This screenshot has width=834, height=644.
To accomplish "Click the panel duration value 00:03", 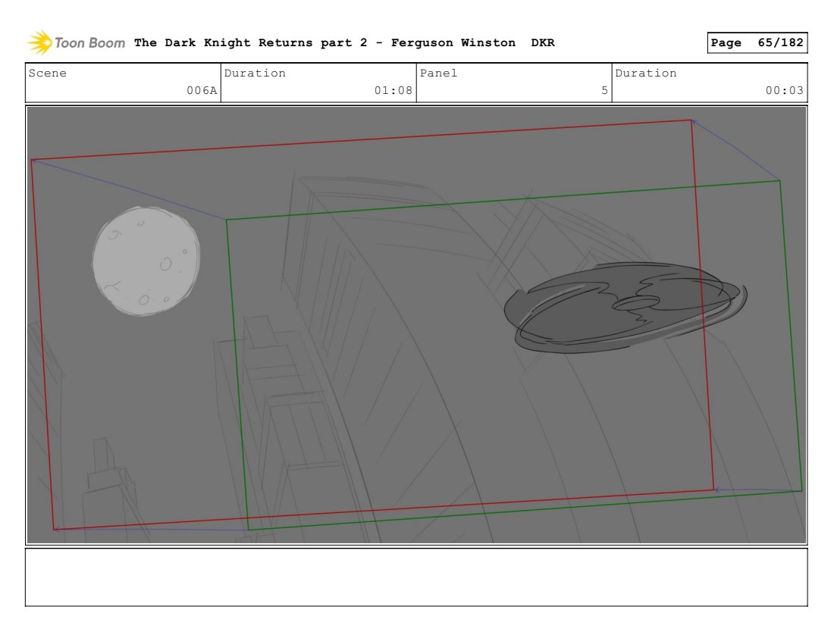I will (785, 90).
